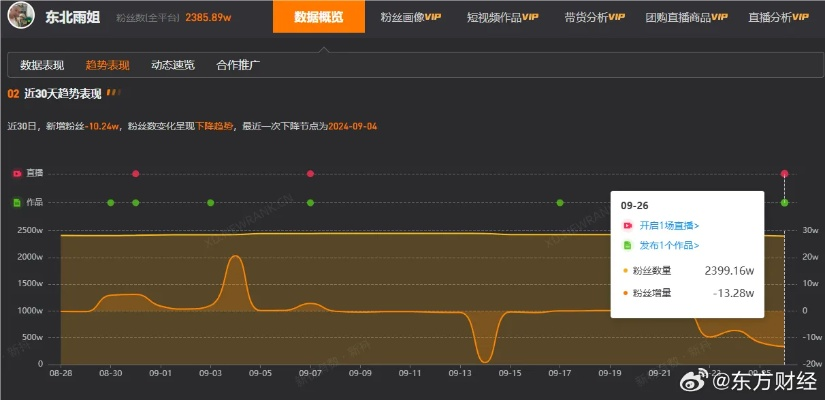Switch to the 动态速览 sub-tab
825x400 pixels.
[173, 65]
